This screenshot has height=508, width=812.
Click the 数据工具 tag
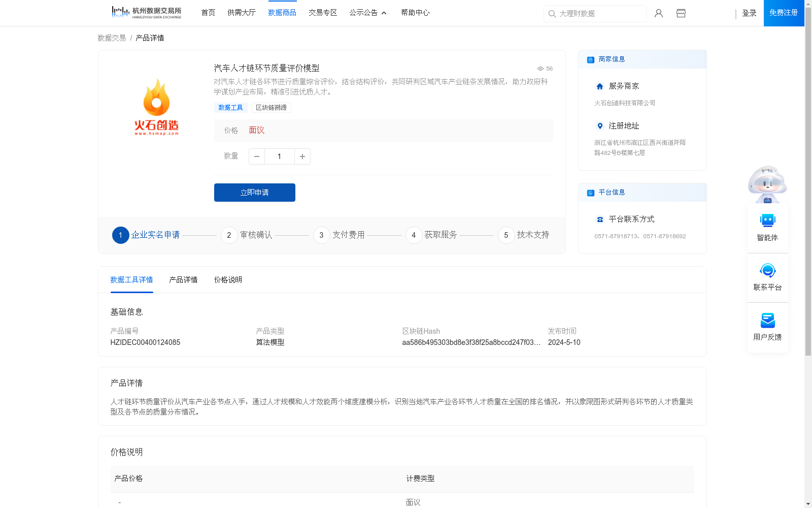click(x=230, y=108)
